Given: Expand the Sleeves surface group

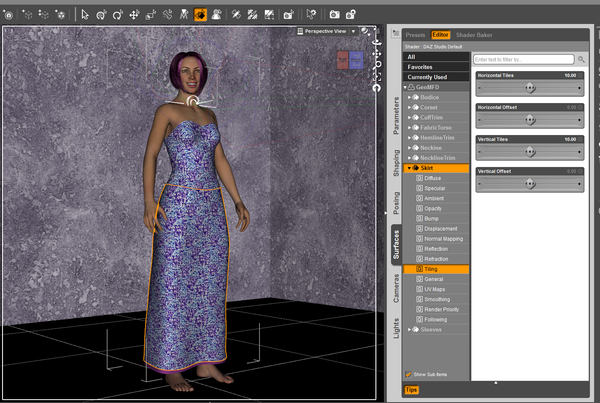Looking at the screenshot, I should coord(409,327).
